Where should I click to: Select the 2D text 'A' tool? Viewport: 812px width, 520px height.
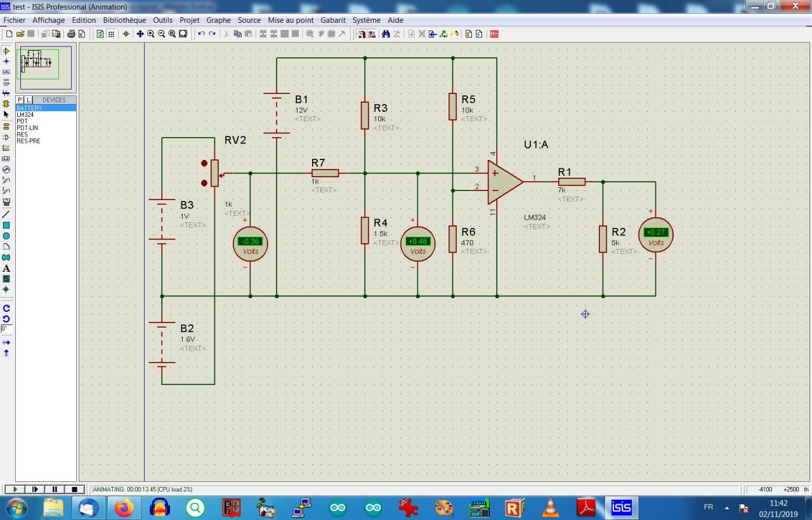6,268
